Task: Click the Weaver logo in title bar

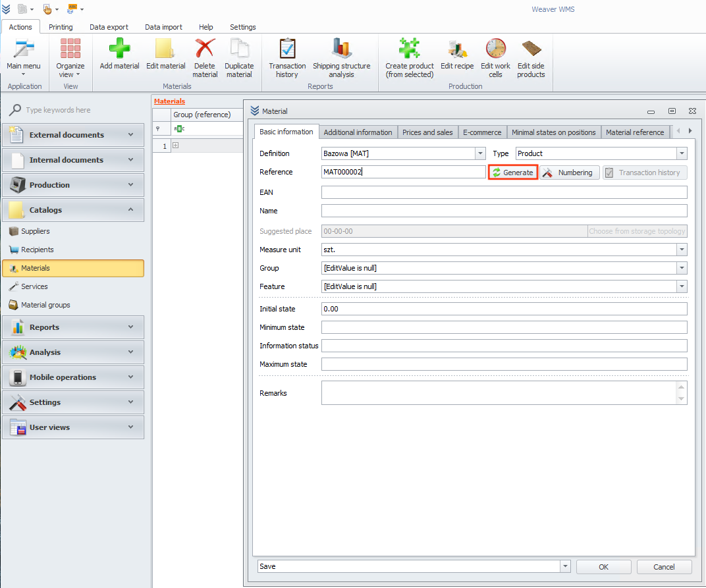Action: [6, 9]
